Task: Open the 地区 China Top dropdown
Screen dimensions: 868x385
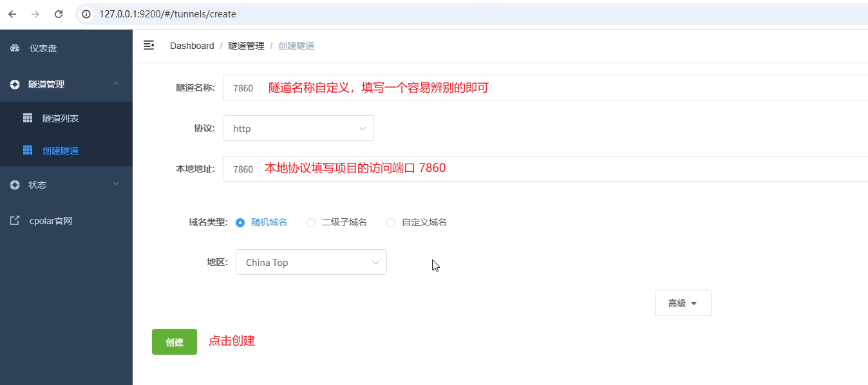Action: [x=311, y=262]
